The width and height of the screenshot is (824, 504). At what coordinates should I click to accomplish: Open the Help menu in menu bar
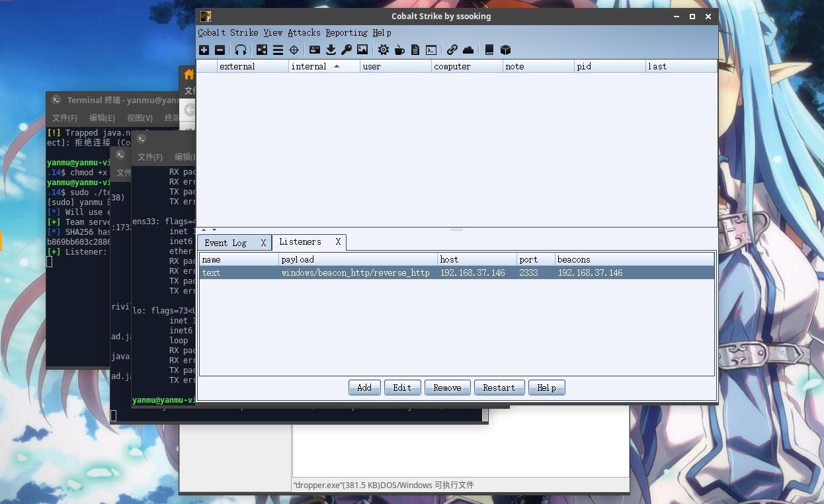382,32
